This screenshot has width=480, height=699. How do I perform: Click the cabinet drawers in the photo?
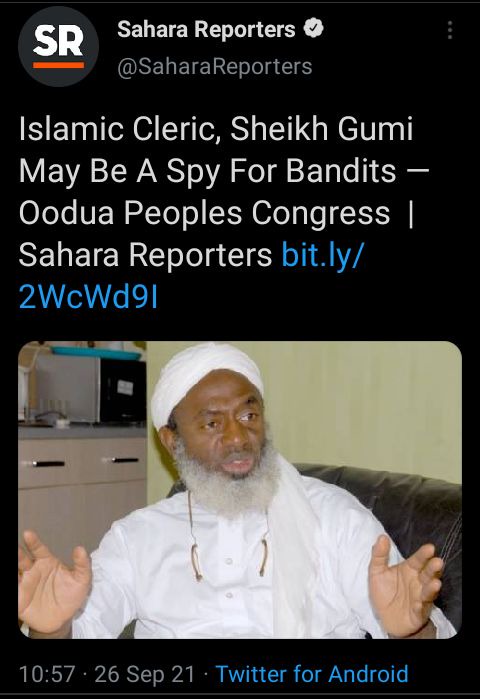(82, 464)
